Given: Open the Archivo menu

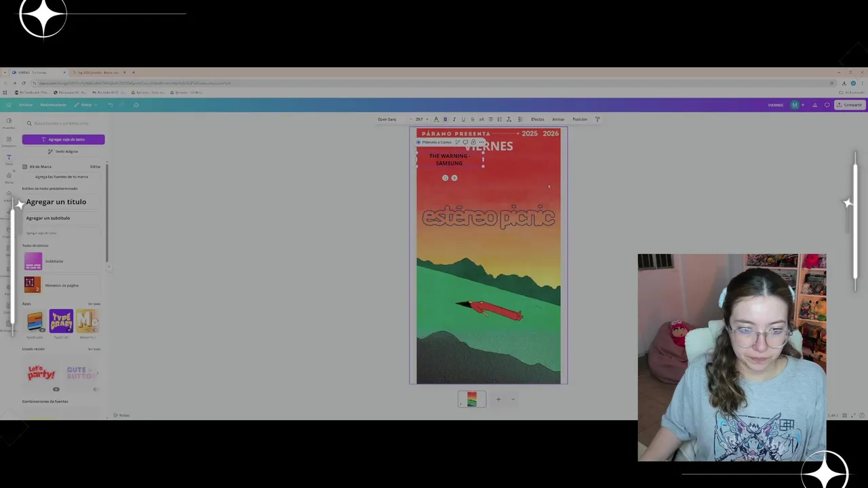Looking at the screenshot, I should click(26, 105).
